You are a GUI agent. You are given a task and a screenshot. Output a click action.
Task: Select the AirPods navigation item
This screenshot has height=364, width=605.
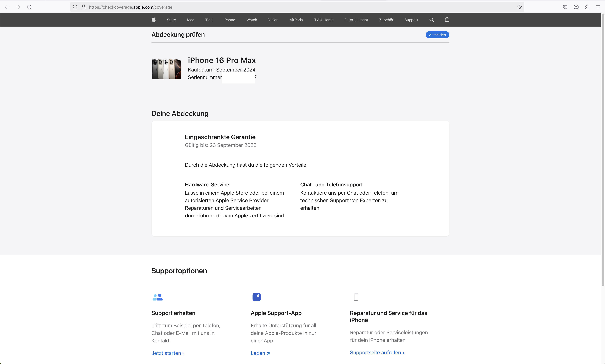pos(296,20)
